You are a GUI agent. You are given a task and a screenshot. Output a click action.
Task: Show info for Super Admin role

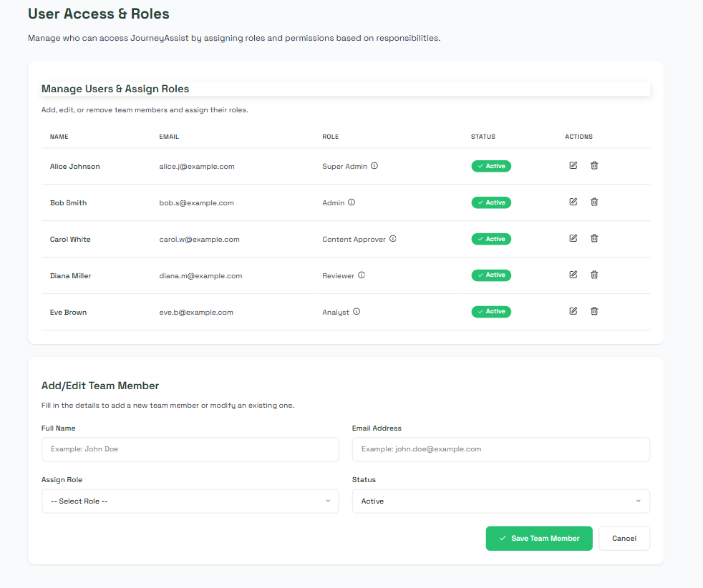click(x=374, y=166)
